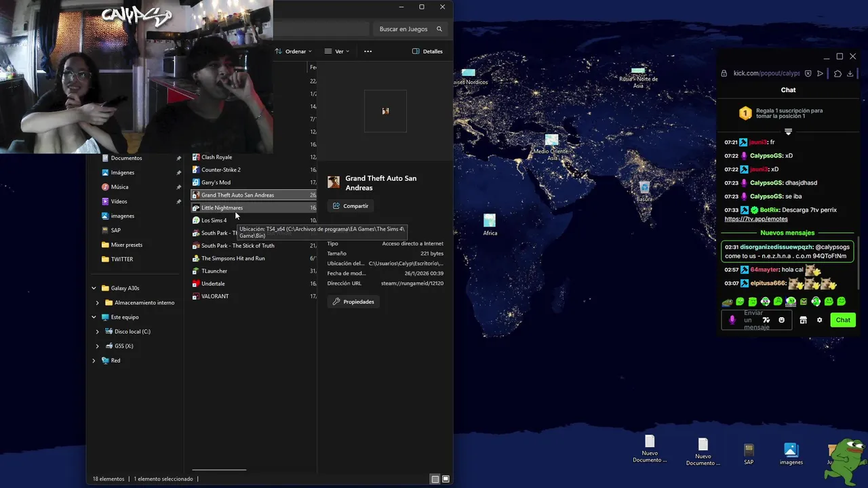Select the Basura recycle bin desktop icon
This screenshot has height=488, width=868.
pos(644,192)
